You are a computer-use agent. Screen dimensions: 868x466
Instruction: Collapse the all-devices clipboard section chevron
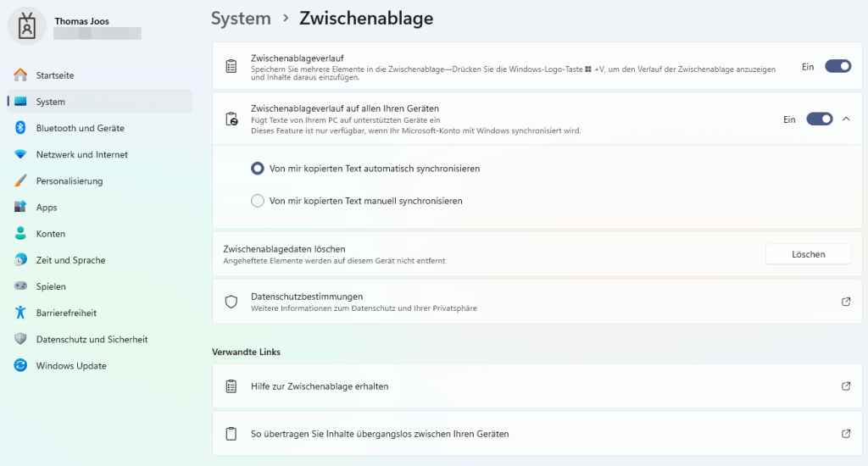click(x=846, y=119)
